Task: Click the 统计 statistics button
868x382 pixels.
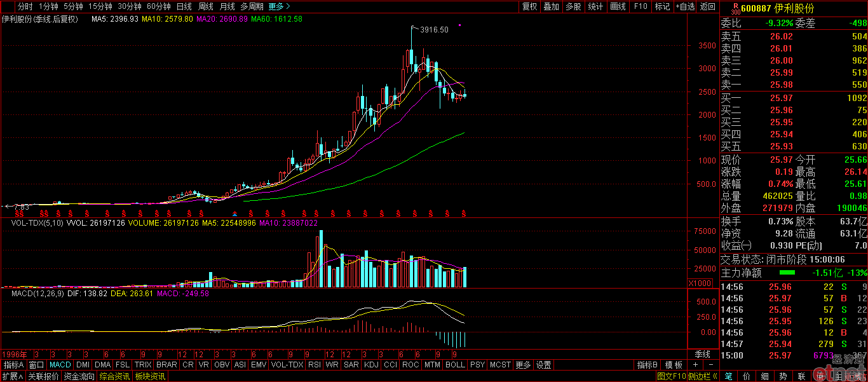Action: tap(595, 6)
